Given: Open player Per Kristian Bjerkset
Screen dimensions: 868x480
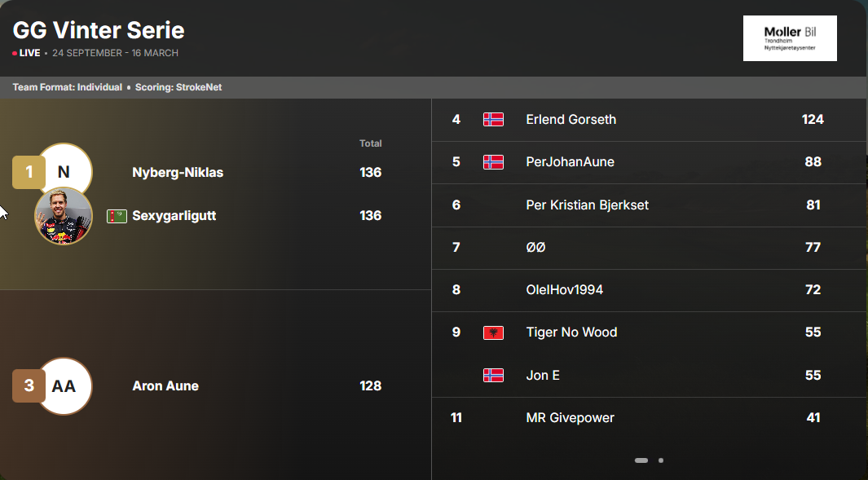Looking at the screenshot, I should [587, 205].
